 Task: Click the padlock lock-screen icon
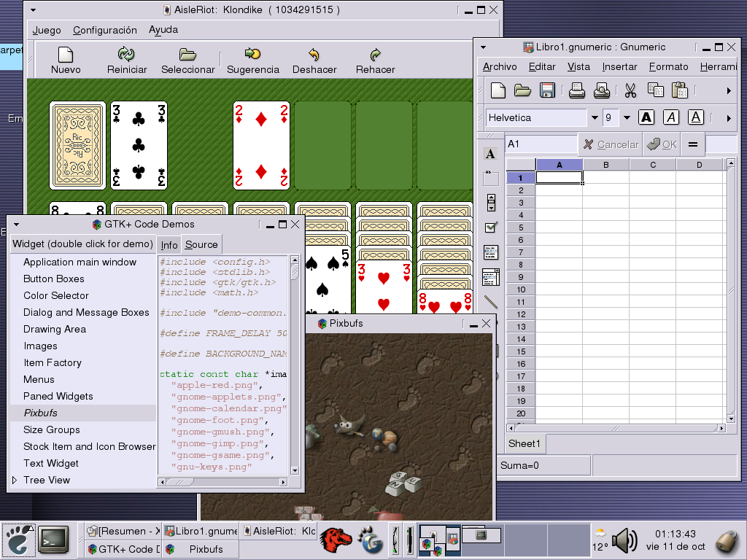click(x=728, y=541)
